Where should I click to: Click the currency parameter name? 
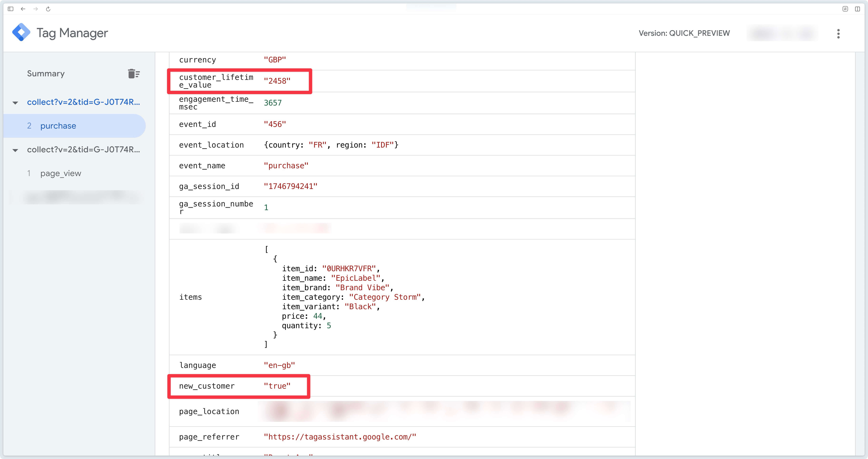[198, 60]
